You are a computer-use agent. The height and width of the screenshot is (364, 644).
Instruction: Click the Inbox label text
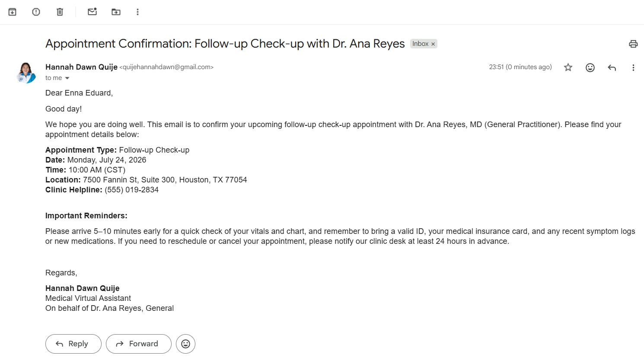pyautogui.click(x=420, y=44)
